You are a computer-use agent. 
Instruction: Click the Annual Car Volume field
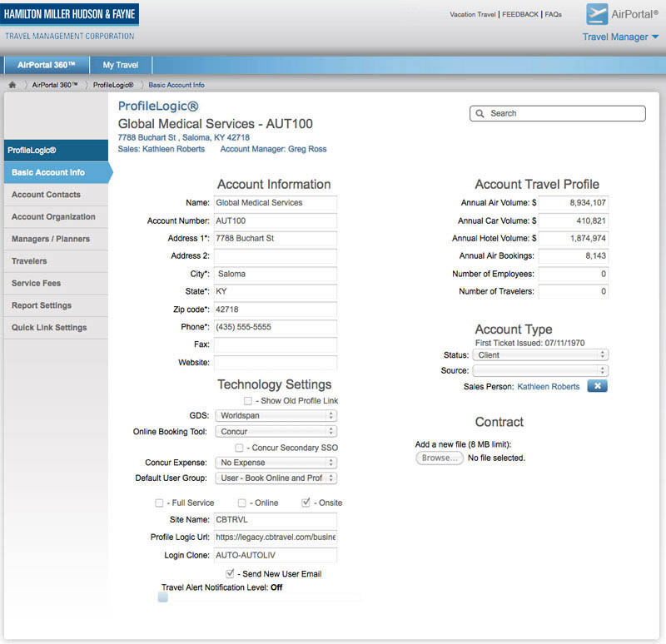click(x=574, y=221)
